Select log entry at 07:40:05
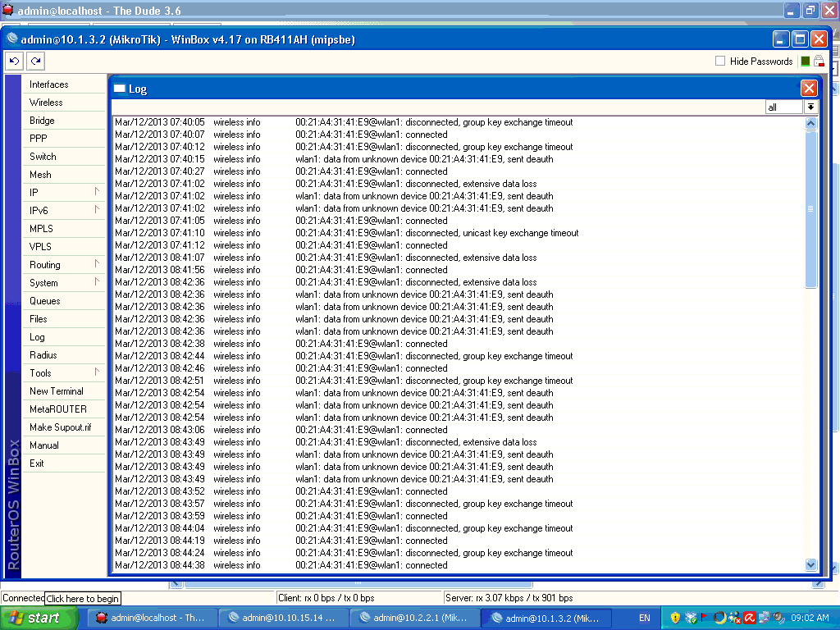 [458, 122]
